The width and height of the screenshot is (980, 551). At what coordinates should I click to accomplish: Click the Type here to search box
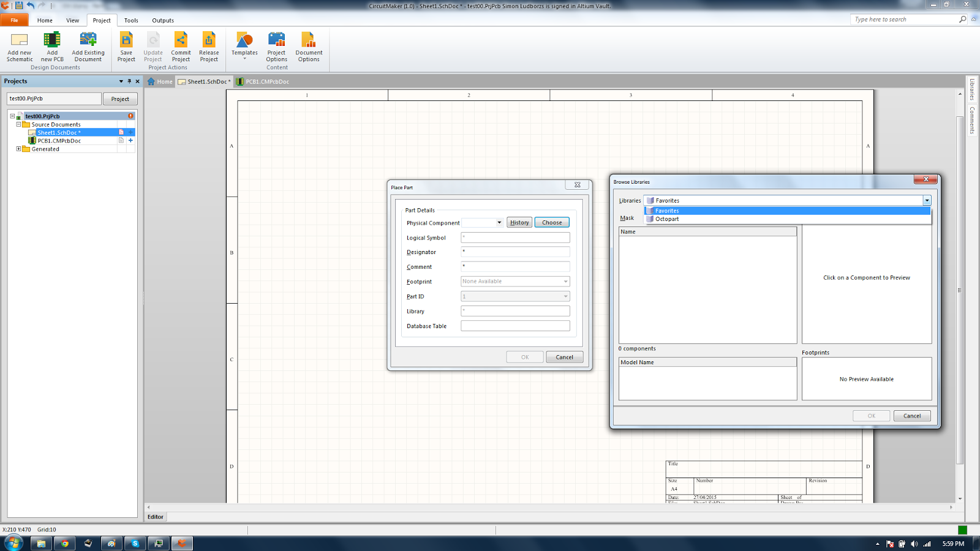(x=905, y=20)
